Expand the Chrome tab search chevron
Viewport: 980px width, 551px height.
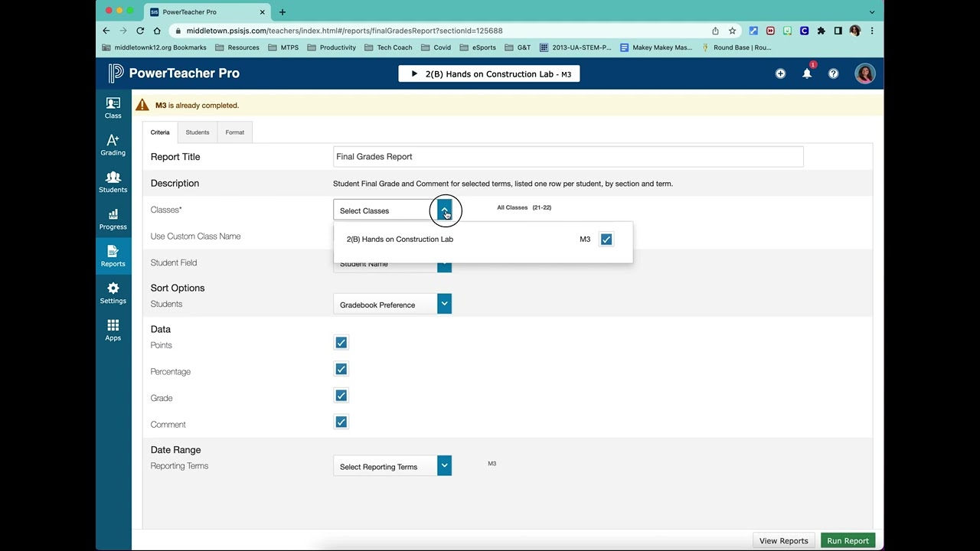(x=872, y=12)
